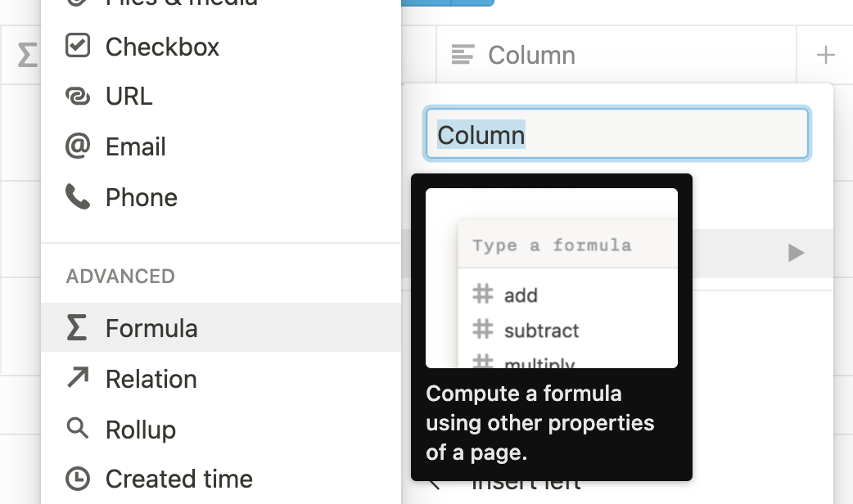Click the Checkbox property type icon

[78, 47]
